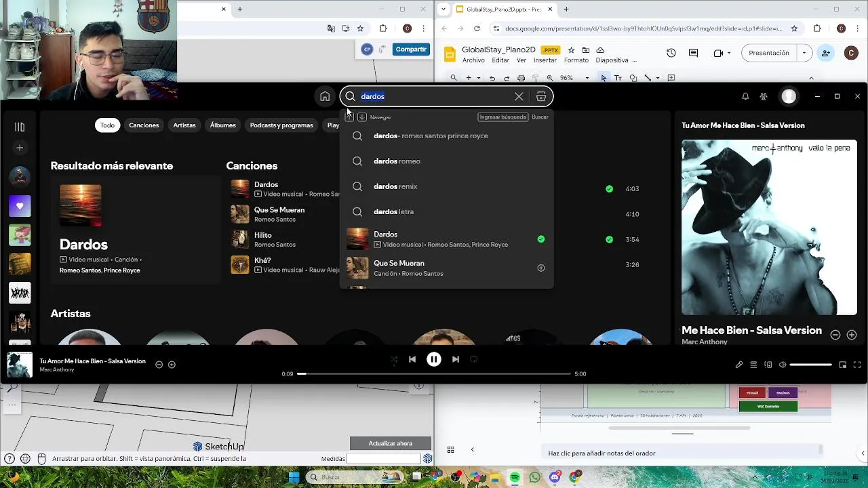Open the Romeo Santos, Prince Royce artist link
868x488 pixels.
(100, 270)
